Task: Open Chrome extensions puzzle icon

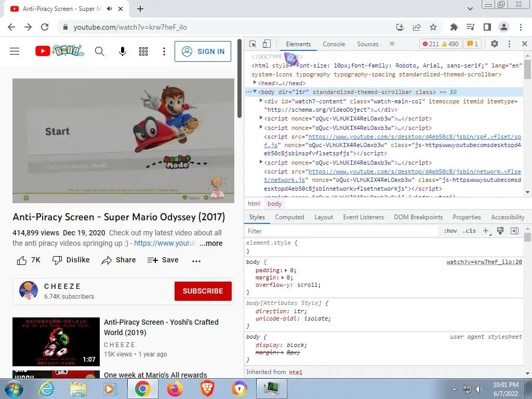Action: click(454, 27)
